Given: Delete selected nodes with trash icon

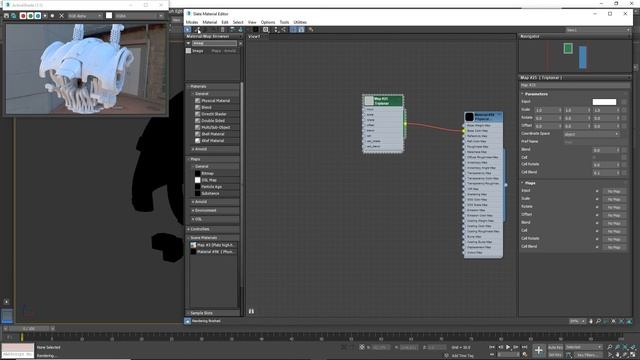Looking at the screenshot, I should point(222,30).
